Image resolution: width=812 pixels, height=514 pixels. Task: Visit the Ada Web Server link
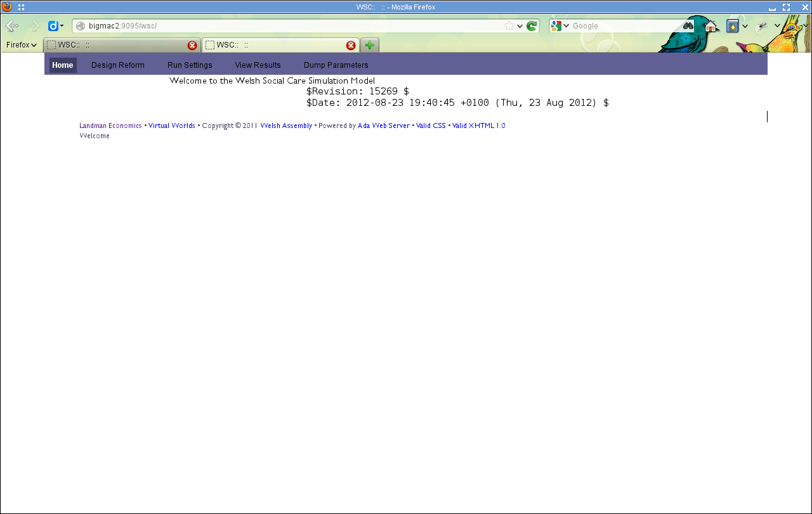384,125
